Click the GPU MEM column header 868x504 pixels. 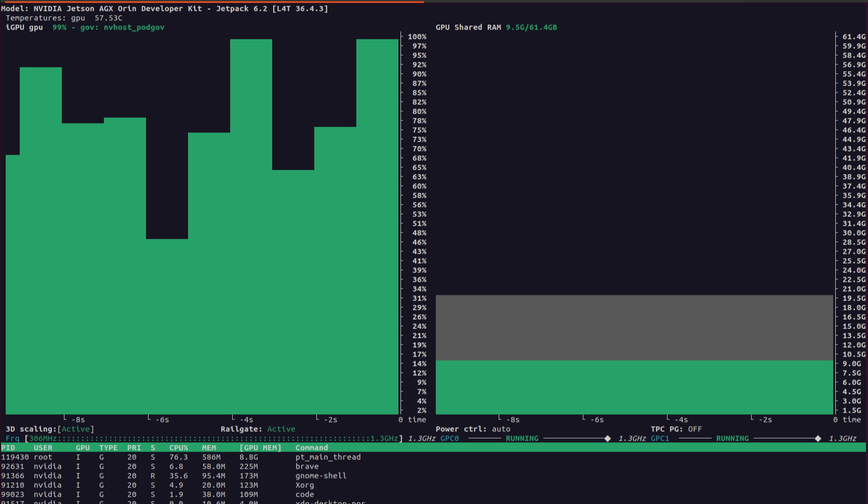[260, 448]
